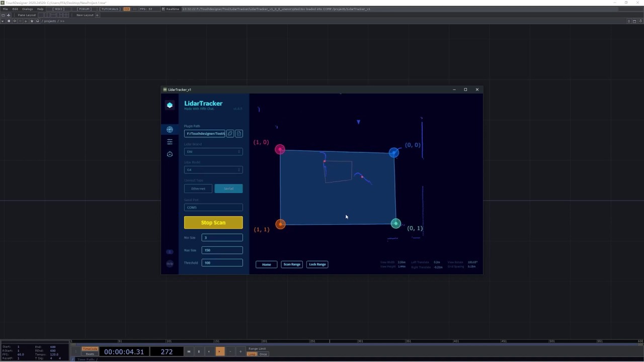Click the Threshold input field
Viewport: 644px width, 362px height.
(x=222, y=262)
